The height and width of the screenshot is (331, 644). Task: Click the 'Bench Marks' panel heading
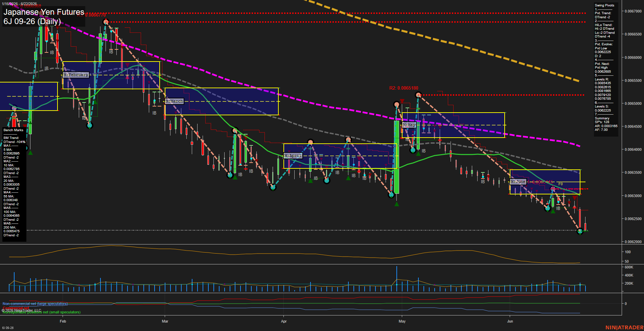14,130
